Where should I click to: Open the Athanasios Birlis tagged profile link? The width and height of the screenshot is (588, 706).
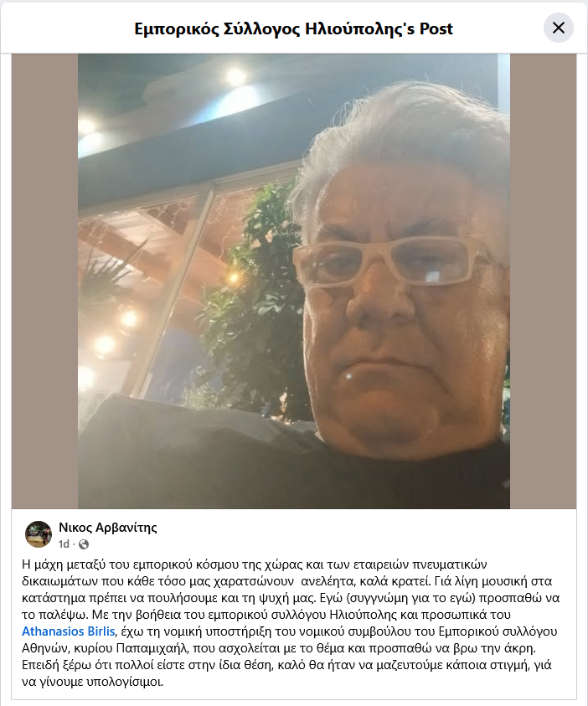(x=69, y=631)
